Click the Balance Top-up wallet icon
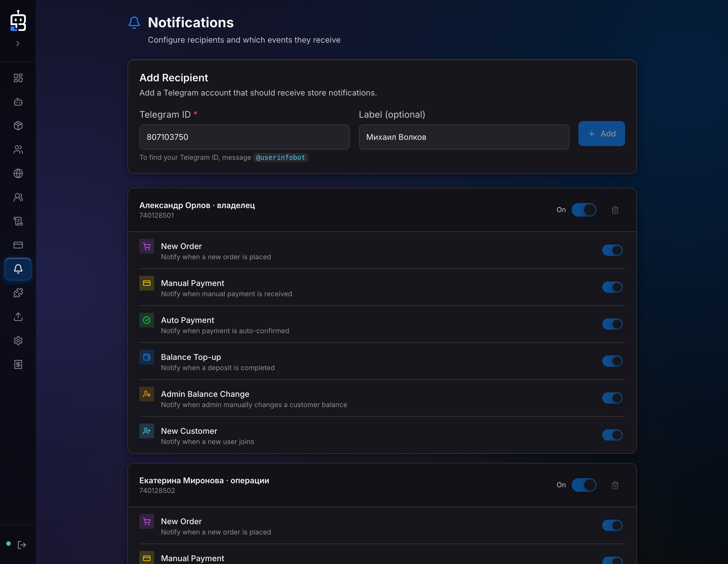The image size is (728, 564). click(147, 357)
